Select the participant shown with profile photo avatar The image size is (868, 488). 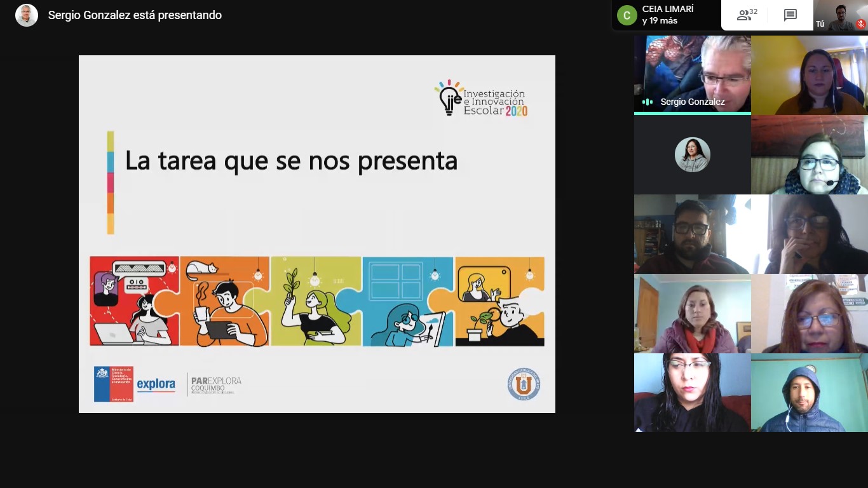[x=692, y=154]
